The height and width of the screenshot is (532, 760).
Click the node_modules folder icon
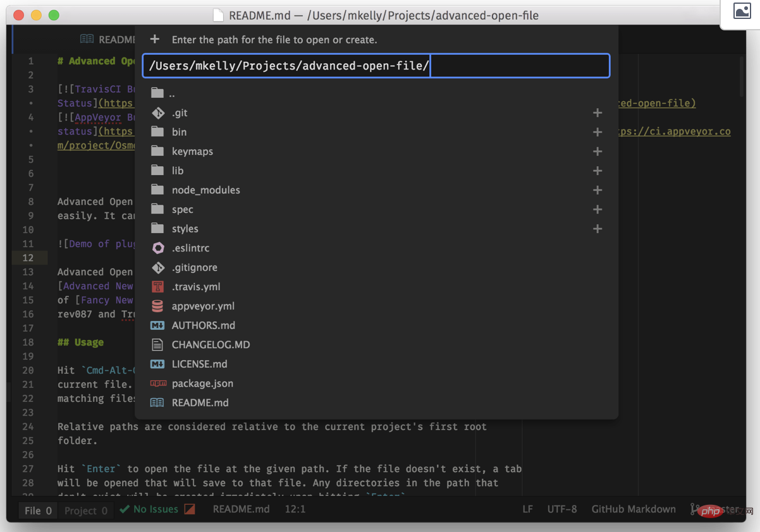(x=157, y=190)
